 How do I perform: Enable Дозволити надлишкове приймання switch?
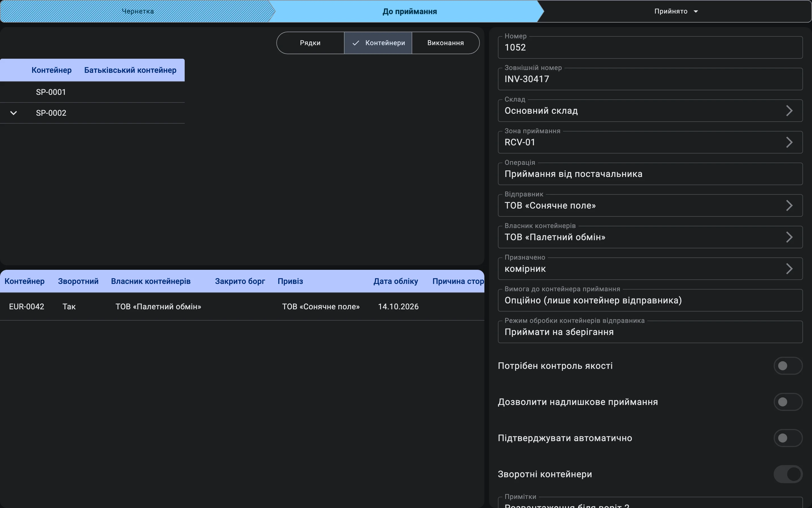click(x=788, y=402)
